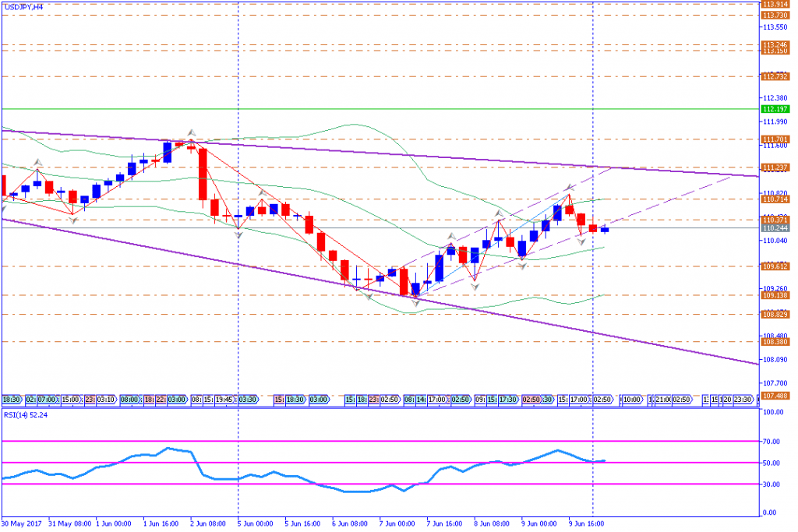Select the 110.040 price axis value
The width and height of the screenshot is (798, 532).
(x=775, y=241)
